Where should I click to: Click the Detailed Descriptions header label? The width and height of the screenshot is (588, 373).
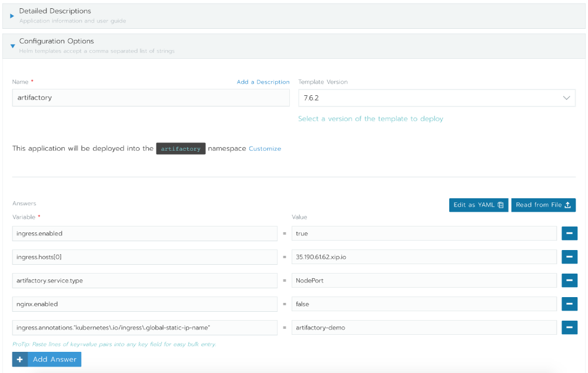pyautogui.click(x=56, y=11)
